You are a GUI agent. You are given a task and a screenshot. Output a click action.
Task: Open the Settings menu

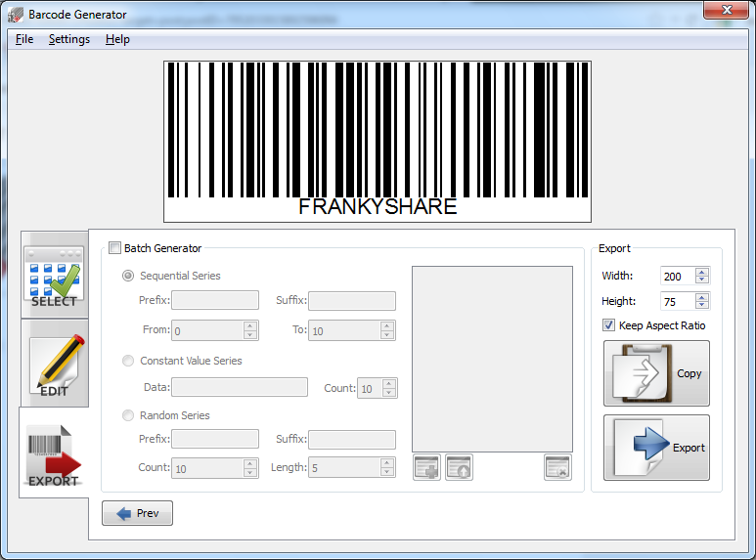68,39
